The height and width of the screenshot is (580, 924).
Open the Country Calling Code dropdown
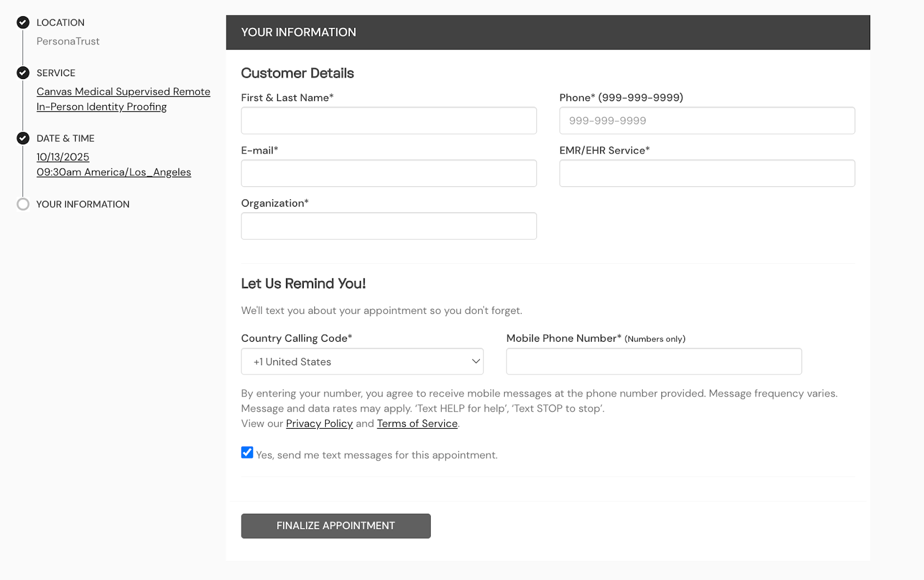[x=362, y=362]
